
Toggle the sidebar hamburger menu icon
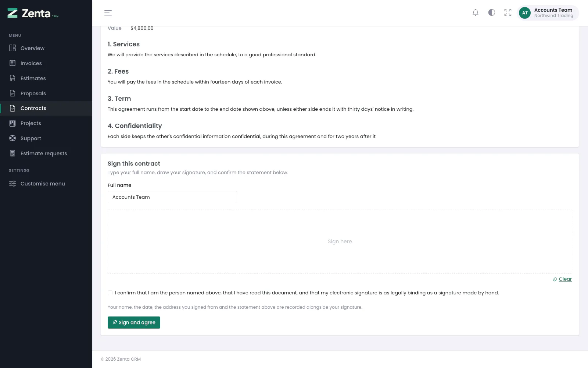(x=108, y=13)
